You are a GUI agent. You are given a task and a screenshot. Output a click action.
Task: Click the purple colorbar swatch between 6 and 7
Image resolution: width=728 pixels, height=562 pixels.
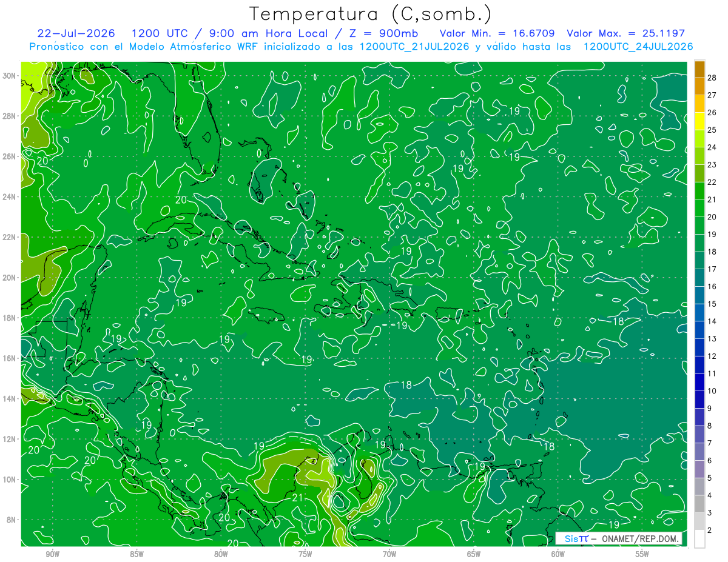click(x=699, y=452)
